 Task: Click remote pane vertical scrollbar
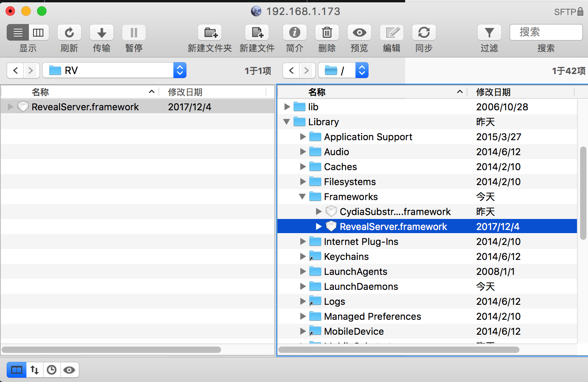click(x=583, y=193)
